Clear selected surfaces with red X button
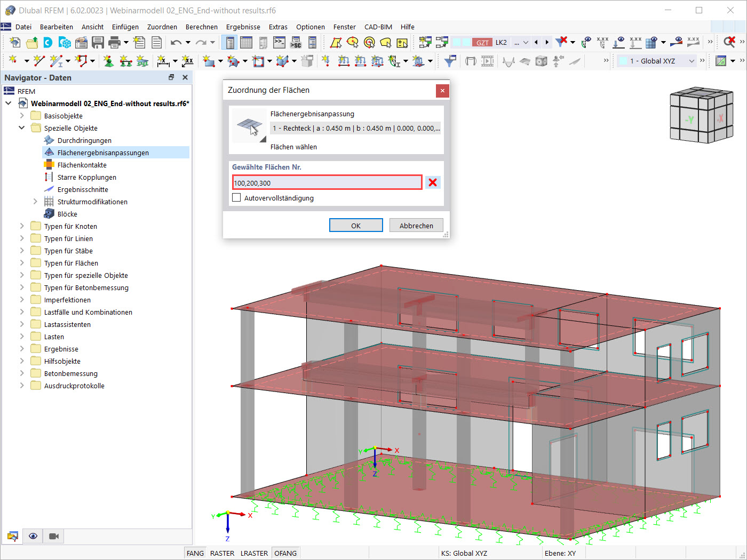Viewport: 747px width, 560px height. tap(433, 182)
